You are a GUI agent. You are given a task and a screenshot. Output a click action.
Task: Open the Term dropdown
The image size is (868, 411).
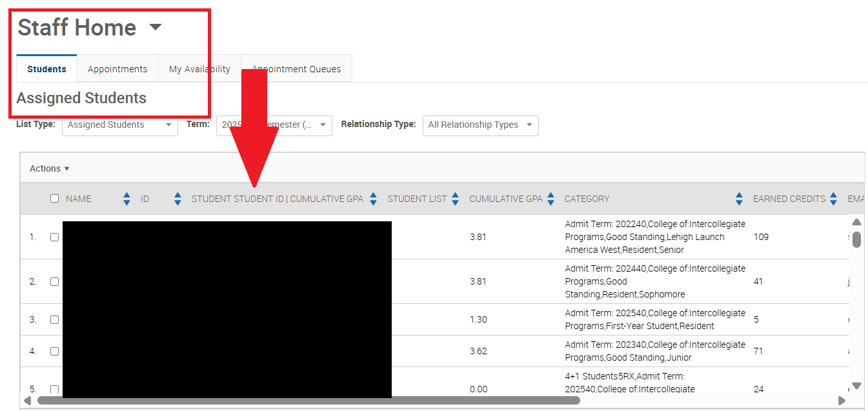274,125
